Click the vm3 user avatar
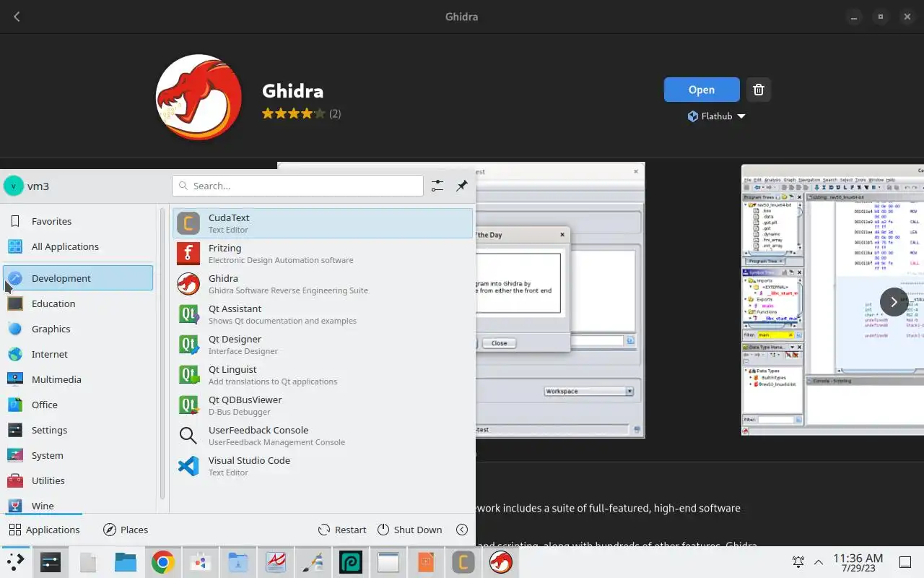Image resolution: width=924 pixels, height=578 pixels. point(14,186)
